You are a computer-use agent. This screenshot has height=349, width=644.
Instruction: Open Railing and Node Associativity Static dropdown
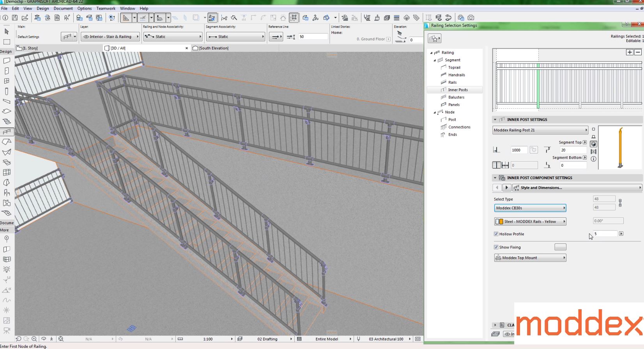coord(173,37)
